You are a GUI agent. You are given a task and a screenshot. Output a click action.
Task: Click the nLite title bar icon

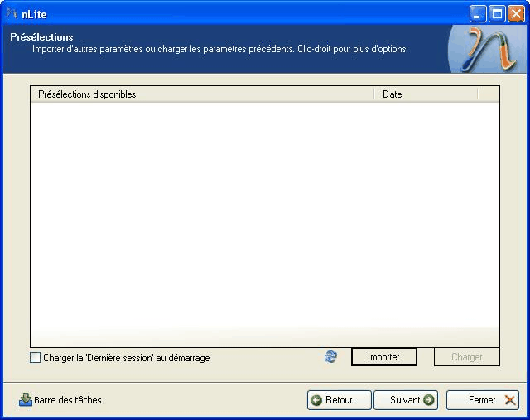[x=12, y=13]
